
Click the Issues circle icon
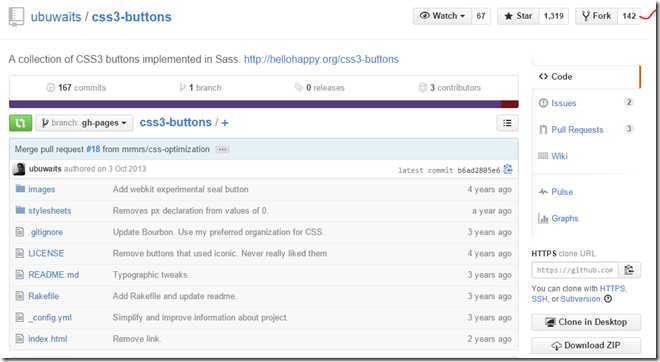coord(543,103)
